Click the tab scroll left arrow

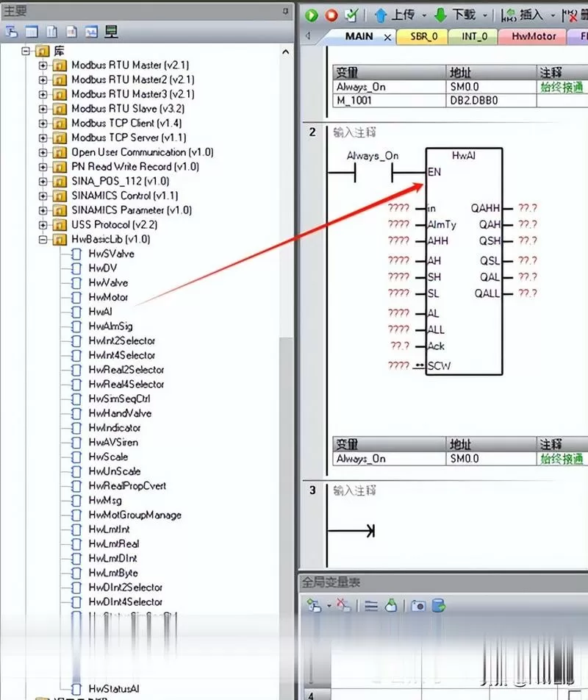[x=308, y=36]
